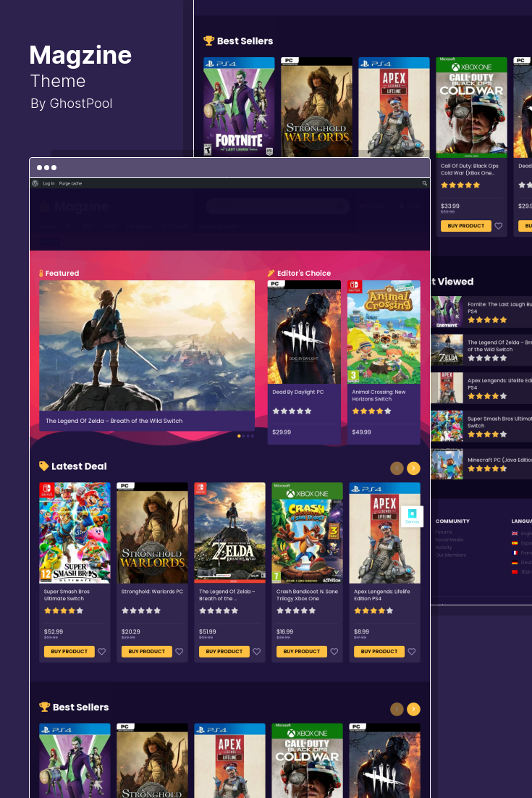This screenshot has width=532, height=798.
Task: Click the $52.99 Super Smash Bros price
Action: click(54, 631)
